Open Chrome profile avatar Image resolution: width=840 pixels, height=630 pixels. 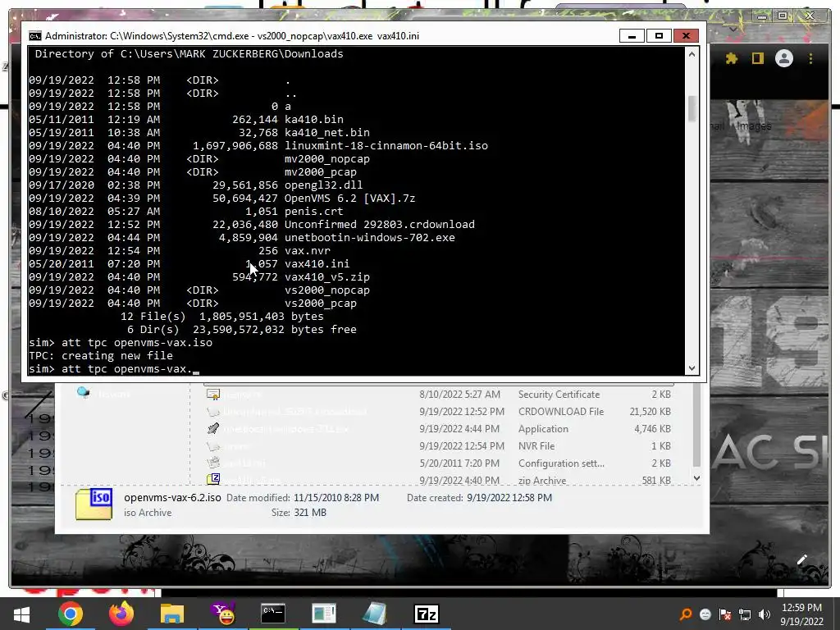pyautogui.click(x=783, y=58)
